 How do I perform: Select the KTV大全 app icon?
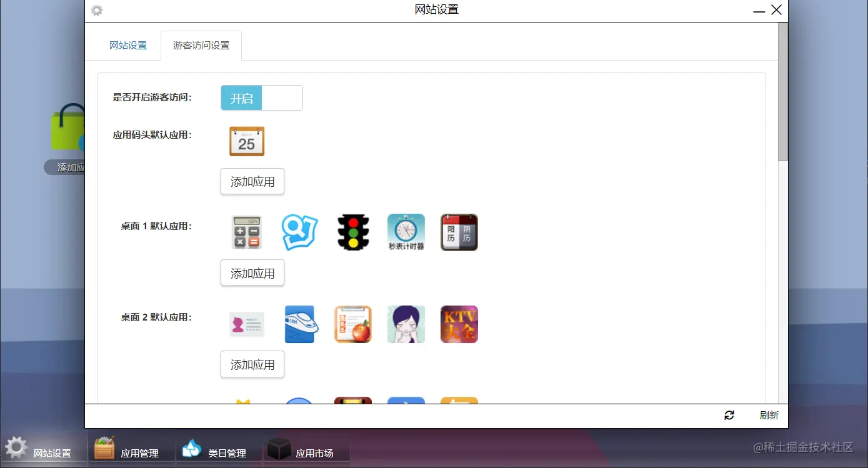(459, 324)
